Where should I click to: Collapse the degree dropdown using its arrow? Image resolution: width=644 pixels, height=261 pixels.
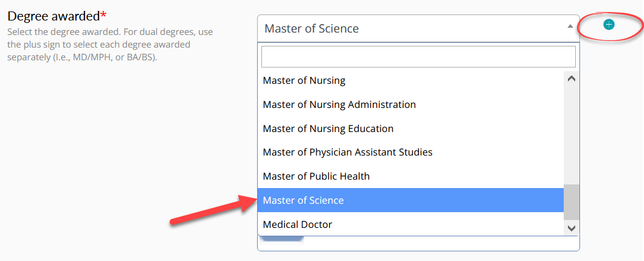tap(570, 27)
